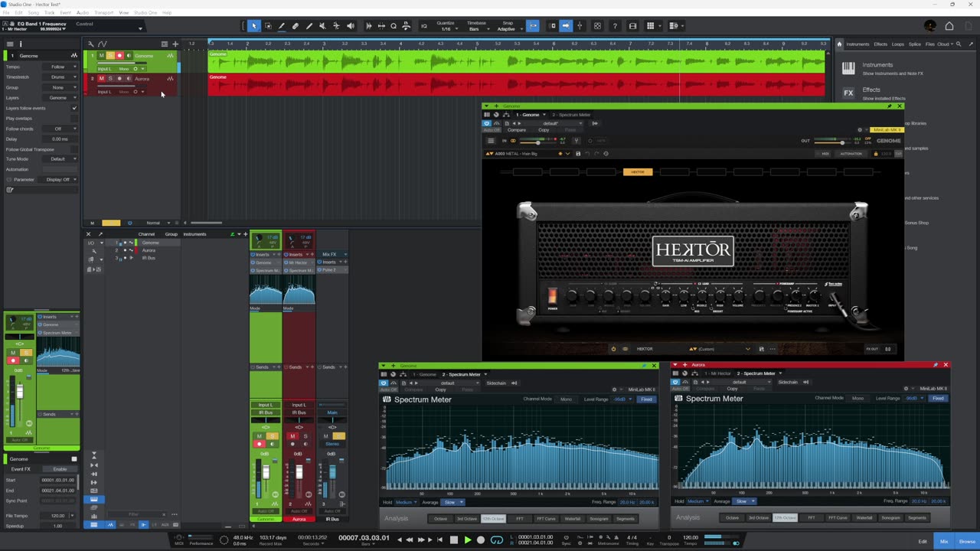
Task: Select Waterfall analysis in Aurora Spectrum Meter
Action: point(864,518)
